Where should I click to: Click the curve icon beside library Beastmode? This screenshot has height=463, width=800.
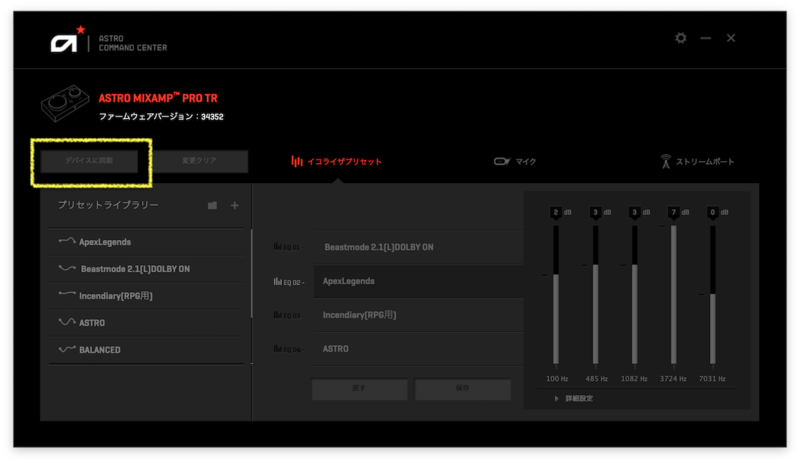click(67, 268)
